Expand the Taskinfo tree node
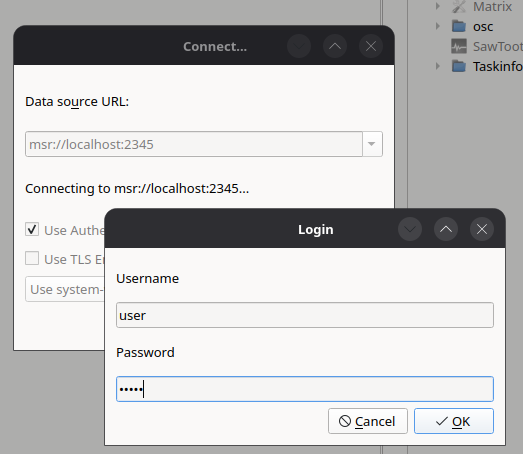 [438, 66]
